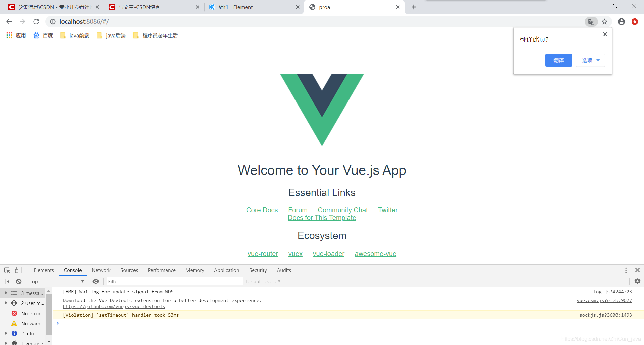Clear the console output

tap(19, 281)
